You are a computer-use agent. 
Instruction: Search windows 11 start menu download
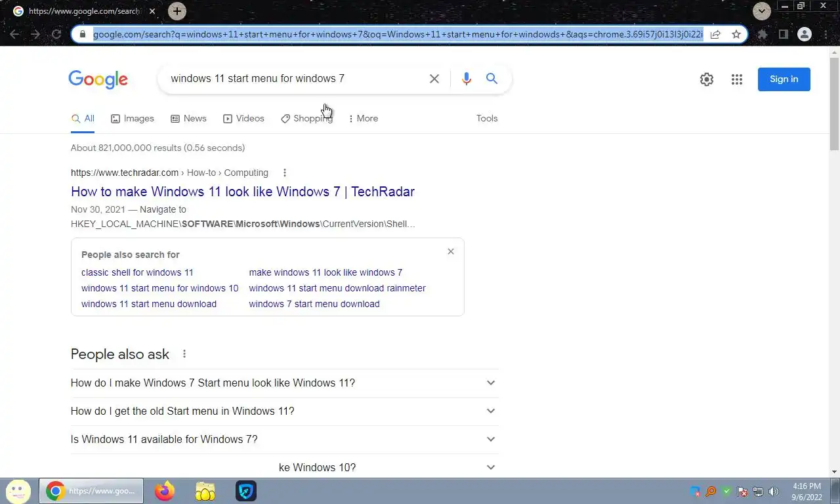point(149,304)
